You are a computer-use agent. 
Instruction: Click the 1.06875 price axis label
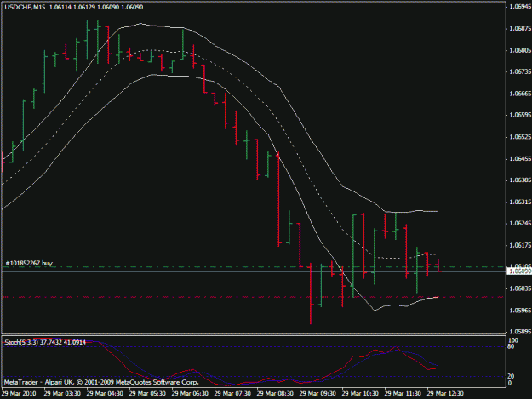[520, 28]
